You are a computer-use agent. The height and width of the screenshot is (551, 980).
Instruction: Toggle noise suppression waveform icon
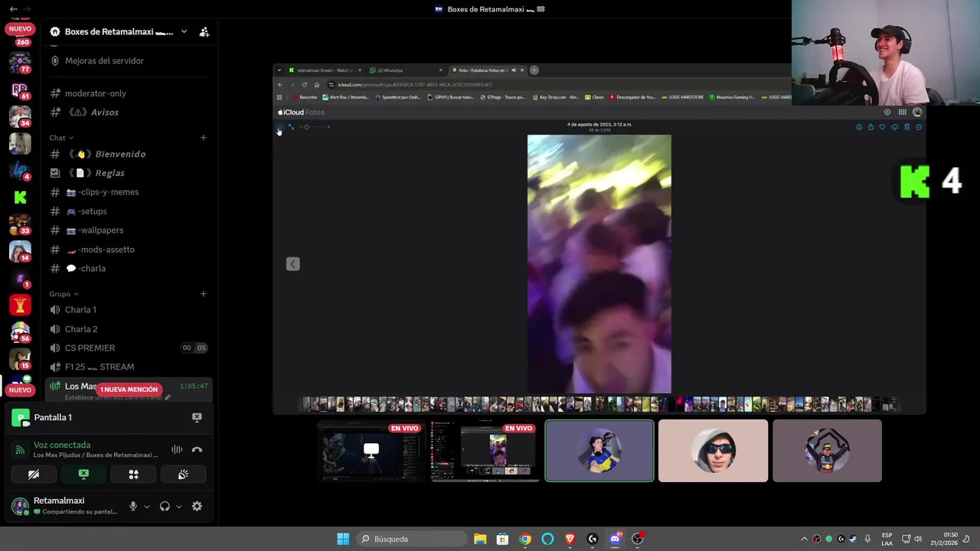pos(177,450)
